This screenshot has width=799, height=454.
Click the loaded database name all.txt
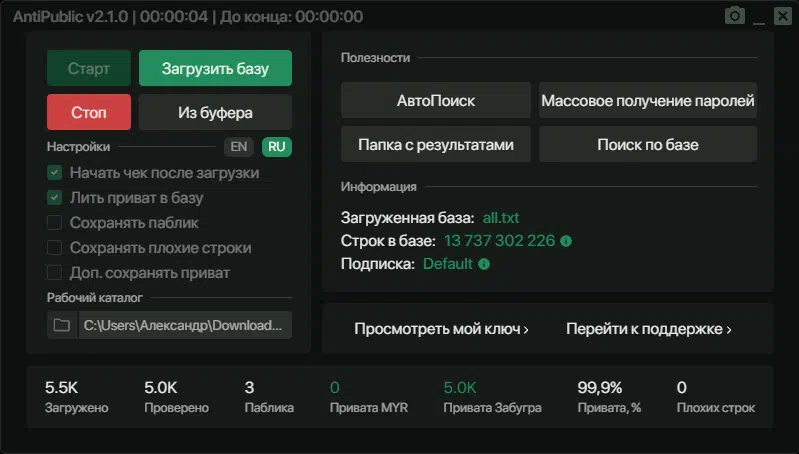click(x=501, y=218)
